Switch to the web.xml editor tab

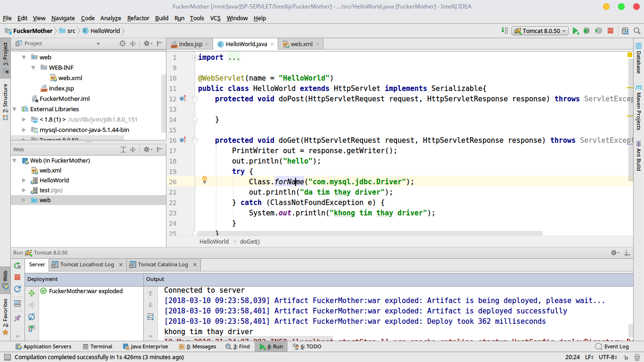point(301,44)
